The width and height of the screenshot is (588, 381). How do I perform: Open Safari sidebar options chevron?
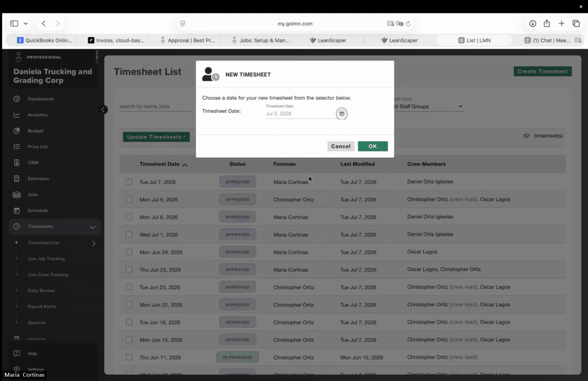pos(26,24)
